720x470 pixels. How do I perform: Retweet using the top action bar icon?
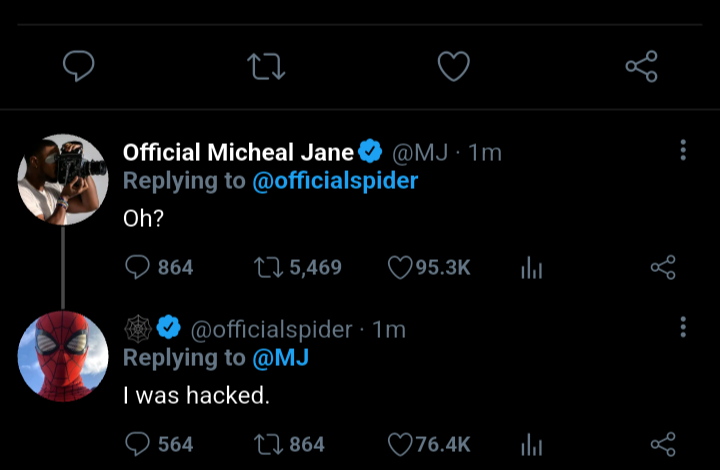click(266, 67)
